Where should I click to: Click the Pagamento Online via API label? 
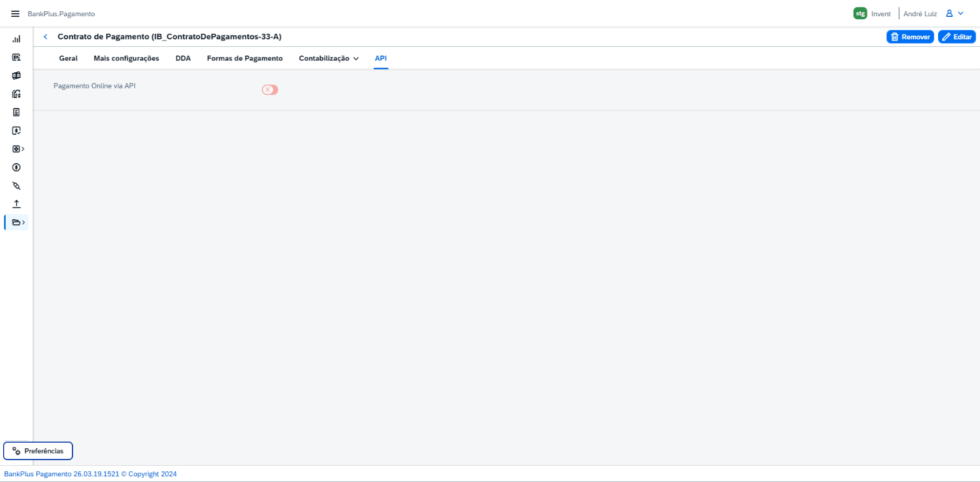pyautogui.click(x=94, y=86)
